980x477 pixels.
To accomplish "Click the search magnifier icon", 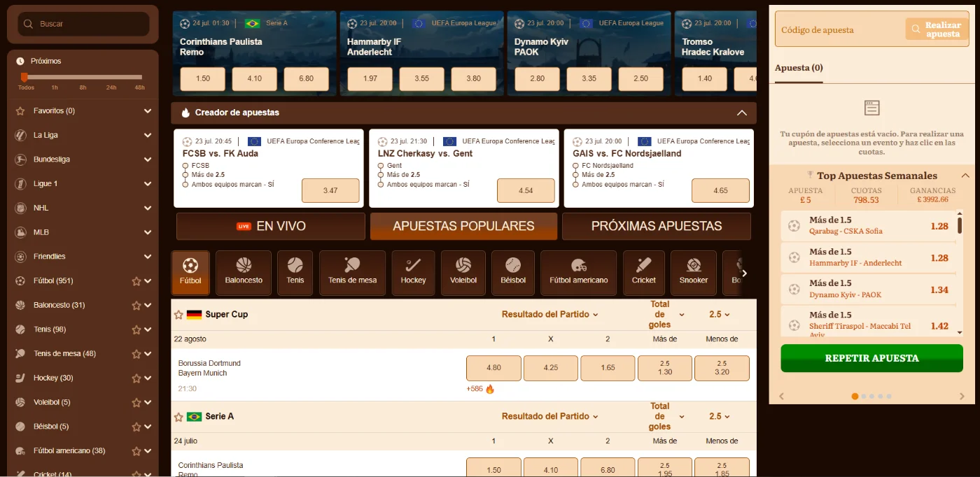I will 28,24.
